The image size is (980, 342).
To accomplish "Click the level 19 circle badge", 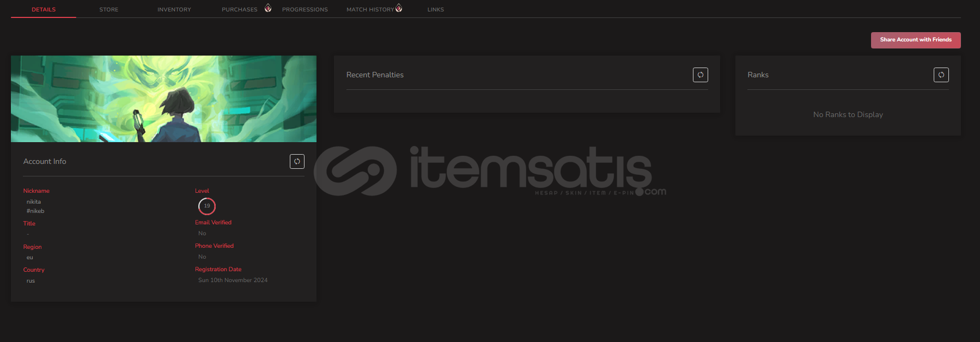I will [207, 206].
